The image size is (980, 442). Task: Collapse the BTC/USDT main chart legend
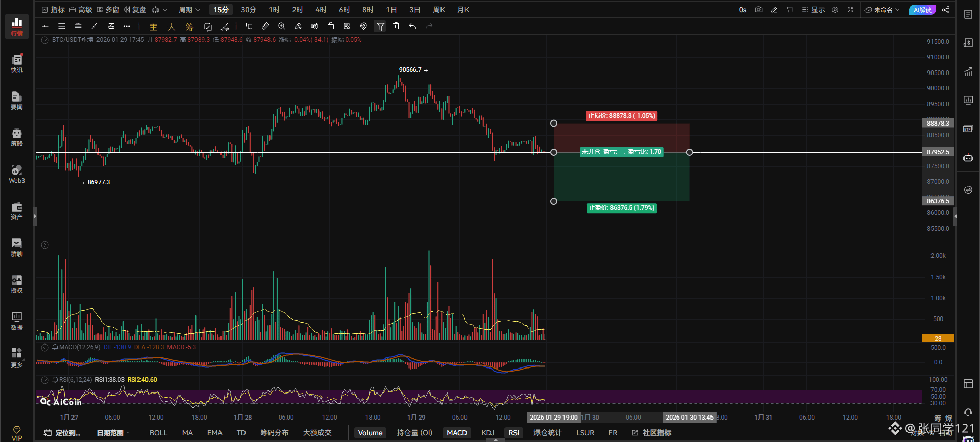point(45,40)
